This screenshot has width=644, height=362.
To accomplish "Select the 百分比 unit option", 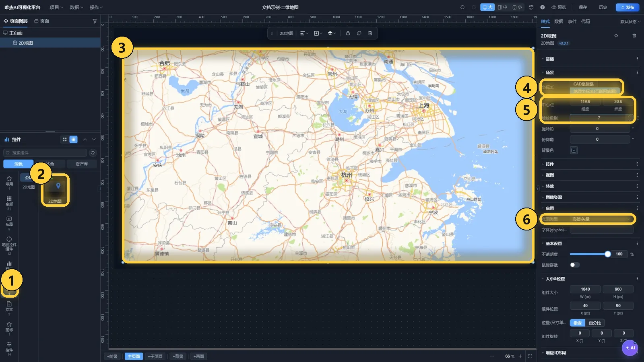I will [x=595, y=323].
